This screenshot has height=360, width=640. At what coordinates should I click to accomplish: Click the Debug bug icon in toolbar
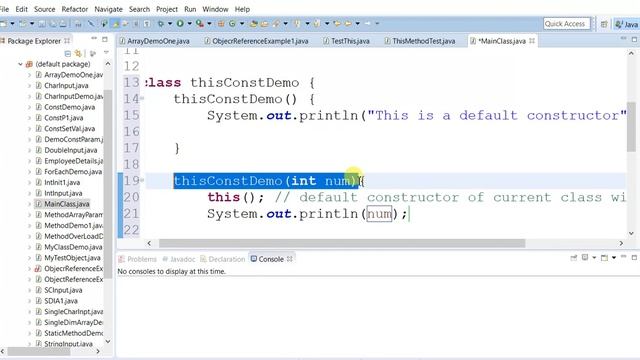(x=161, y=24)
